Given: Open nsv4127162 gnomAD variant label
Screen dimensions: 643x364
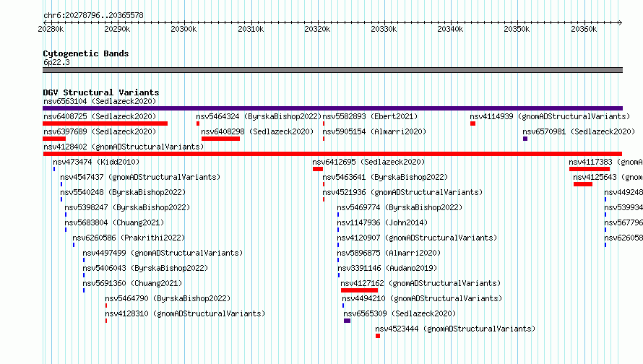Looking at the screenshot, I should pyautogui.click(x=420, y=283).
